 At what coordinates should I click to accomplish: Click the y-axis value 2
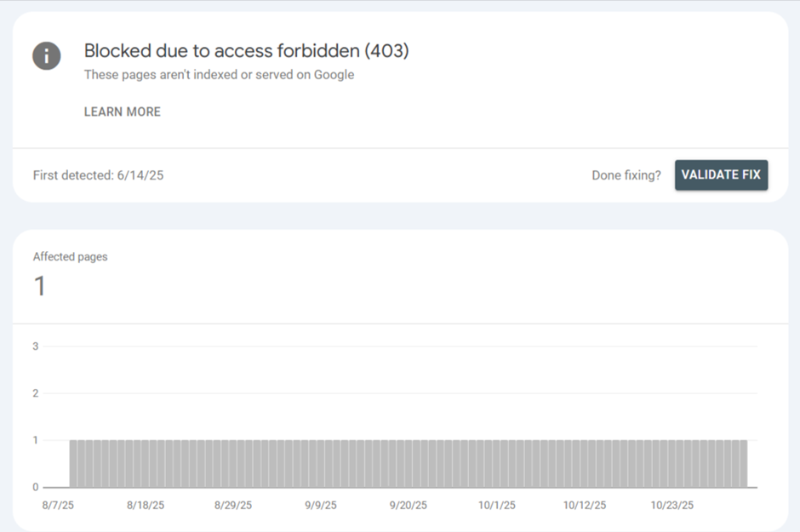pyautogui.click(x=36, y=393)
